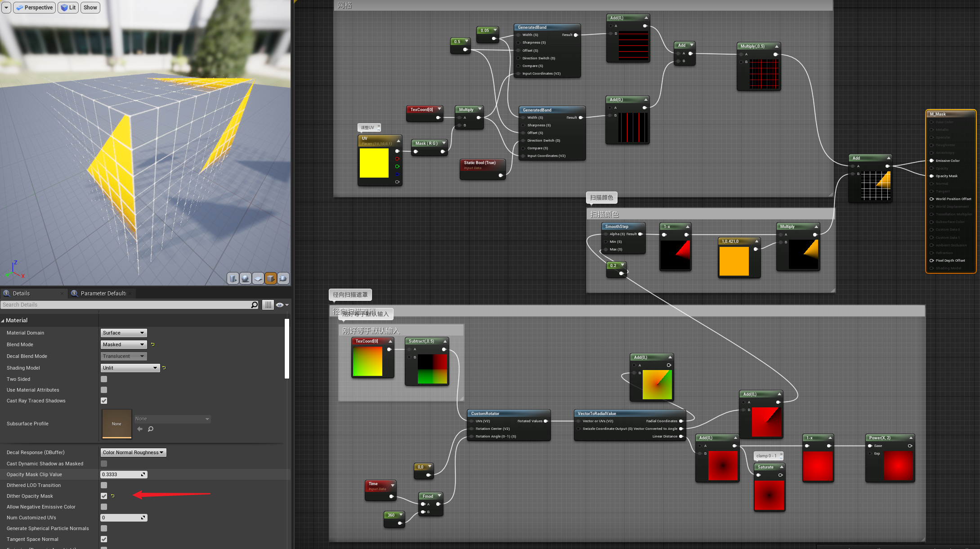Select the teapot custom preview mesh icon
The width and height of the screenshot is (980, 549).
point(283,278)
